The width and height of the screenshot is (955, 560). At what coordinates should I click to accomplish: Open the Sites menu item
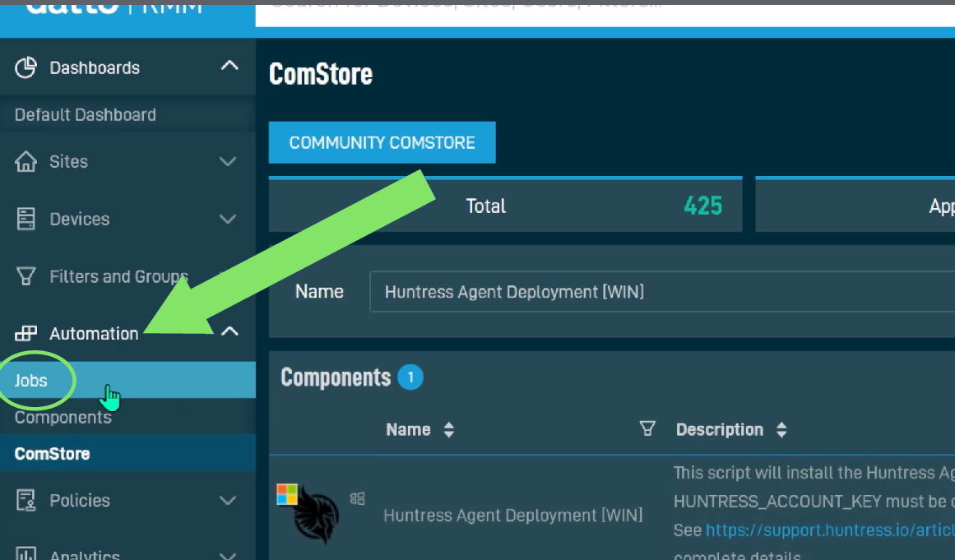point(69,161)
